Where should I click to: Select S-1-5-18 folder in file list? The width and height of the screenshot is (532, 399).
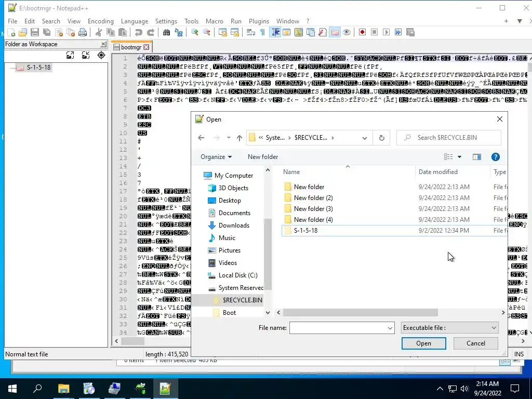pyautogui.click(x=395, y=231)
